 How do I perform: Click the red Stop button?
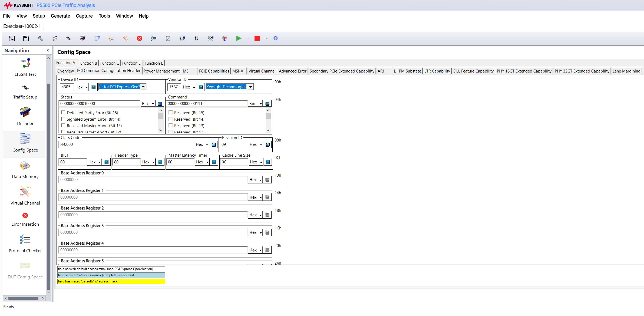(257, 38)
